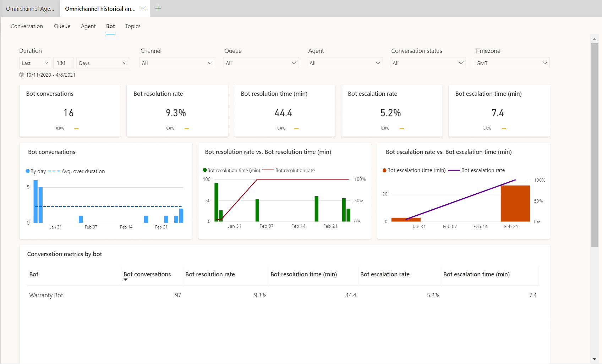
Task: Click the 97 conversations cell
Action: point(178,295)
